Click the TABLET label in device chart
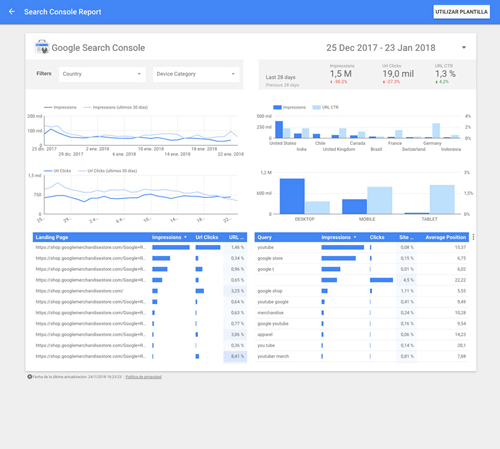Viewport: 500px width, 449px height. click(x=429, y=219)
